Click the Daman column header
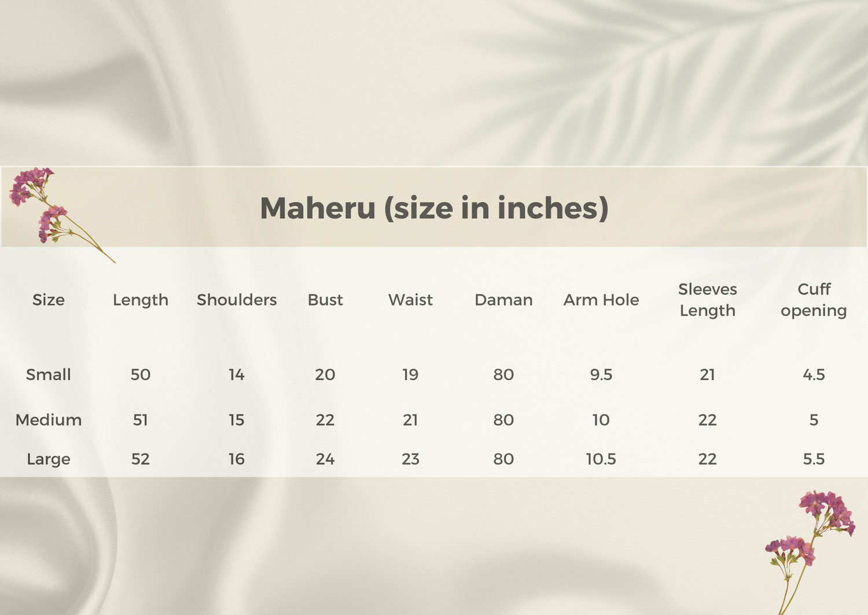Image resolution: width=868 pixels, height=615 pixels. tap(503, 300)
